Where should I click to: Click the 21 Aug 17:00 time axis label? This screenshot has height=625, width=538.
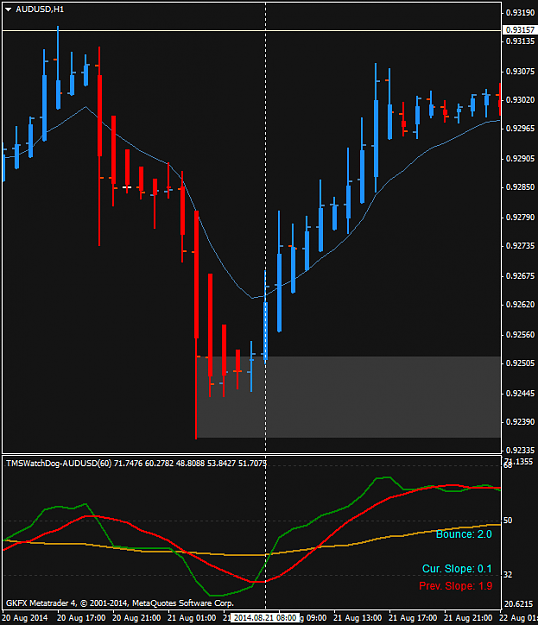coord(412,618)
